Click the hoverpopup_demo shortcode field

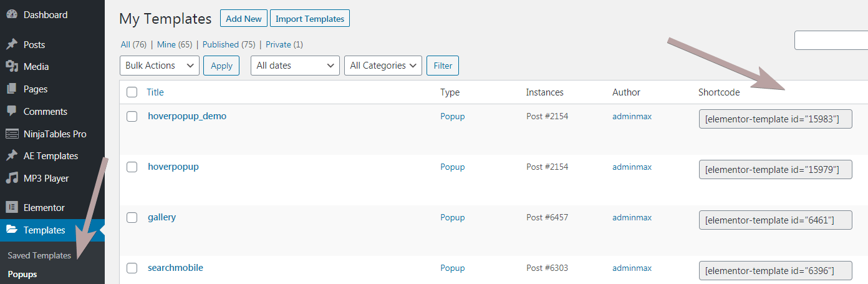775,119
